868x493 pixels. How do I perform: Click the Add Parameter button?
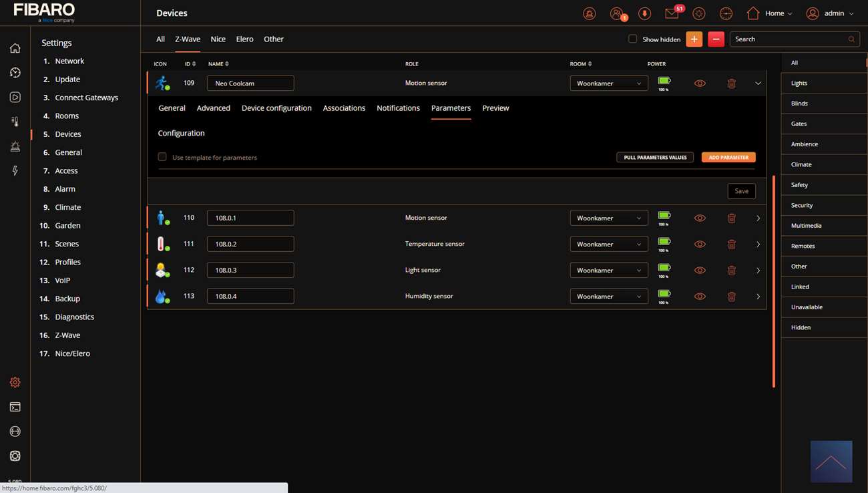click(x=728, y=158)
